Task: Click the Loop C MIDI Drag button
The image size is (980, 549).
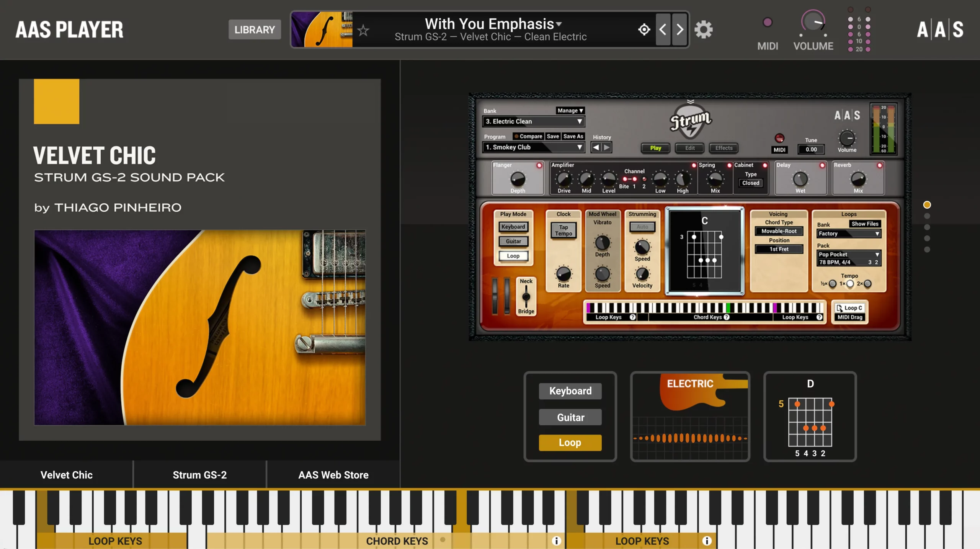Action: [850, 312]
